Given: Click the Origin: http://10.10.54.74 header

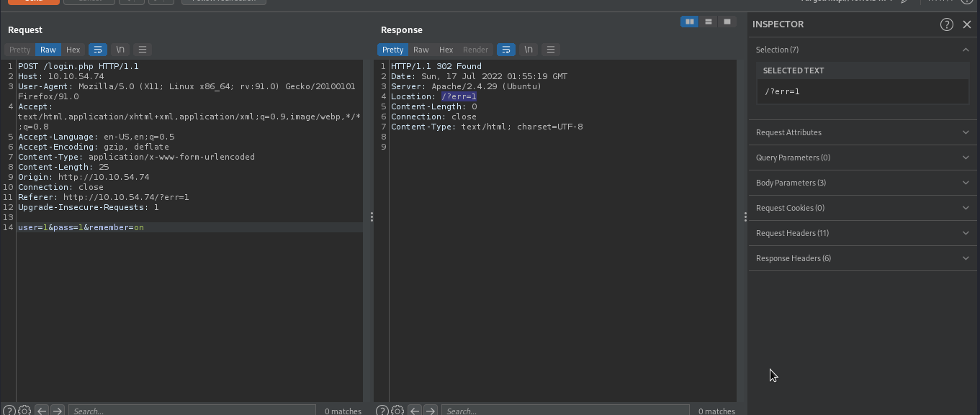Looking at the screenshot, I should (84, 177).
